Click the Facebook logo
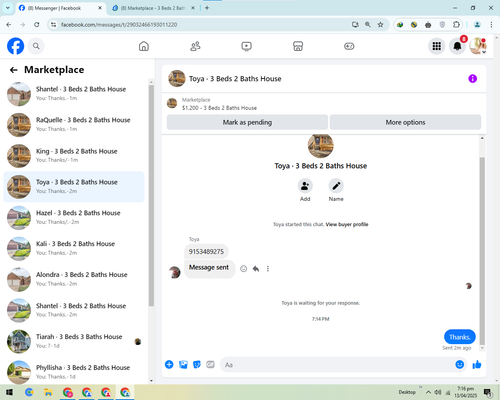The height and width of the screenshot is (400, 500). [16, 46]
